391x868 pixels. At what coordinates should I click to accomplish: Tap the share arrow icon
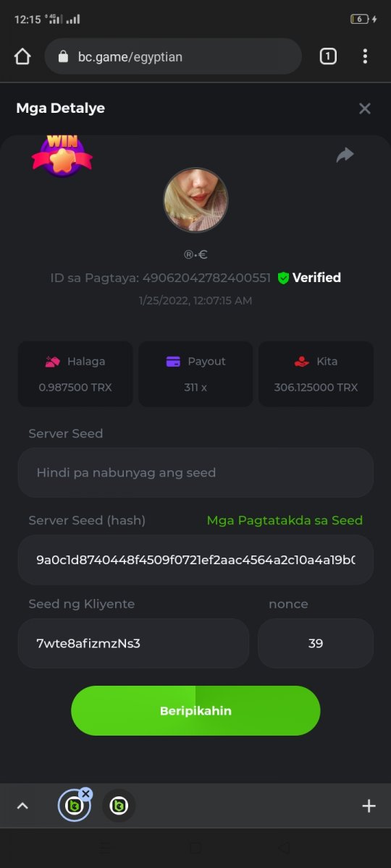345,155
